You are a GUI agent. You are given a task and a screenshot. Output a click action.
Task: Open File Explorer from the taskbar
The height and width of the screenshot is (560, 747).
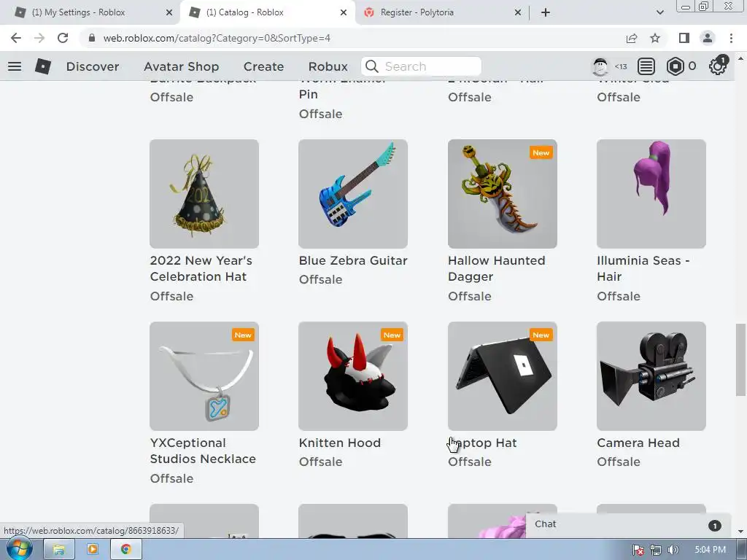(59, 550)
